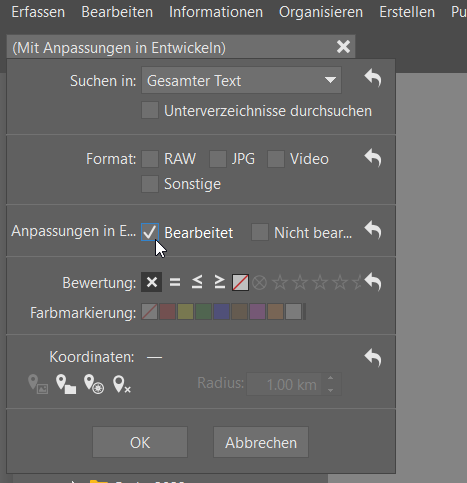Reset the Anpassungen in Entwickeln filter
Screen dimensions: 467x483
[x=373, y=230]
